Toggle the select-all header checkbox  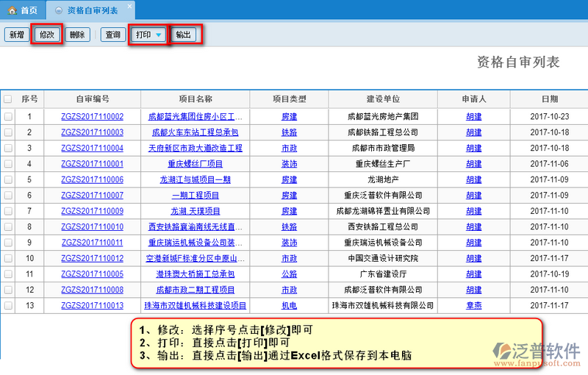[x=8, y=99]
